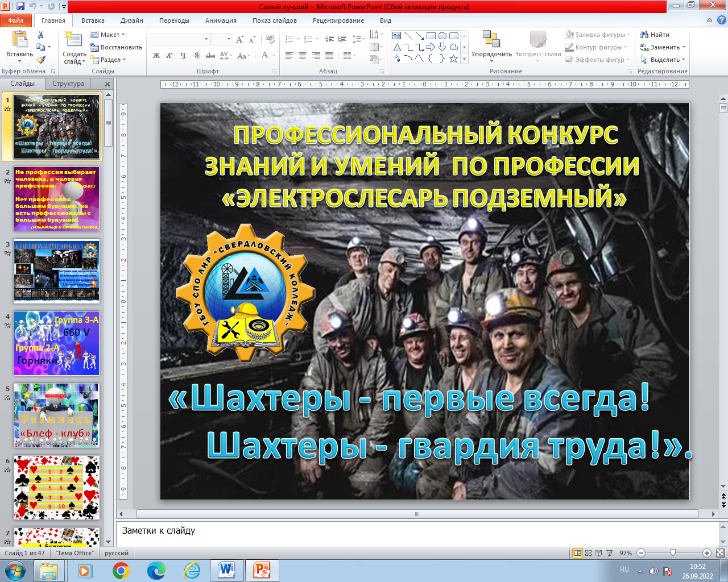
Task: Click the Cut scissors icon
Action: click(40, 35)
